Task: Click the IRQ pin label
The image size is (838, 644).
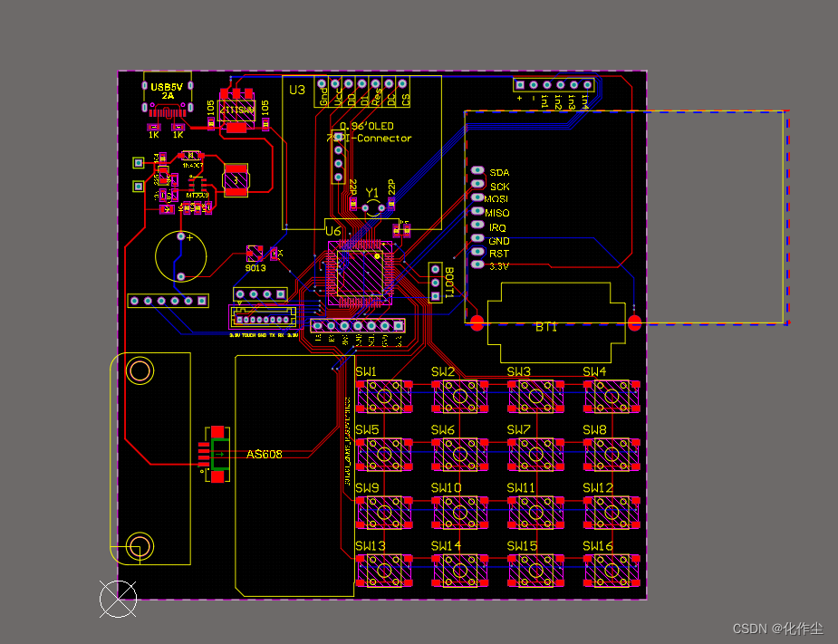Action: (497, 227)
